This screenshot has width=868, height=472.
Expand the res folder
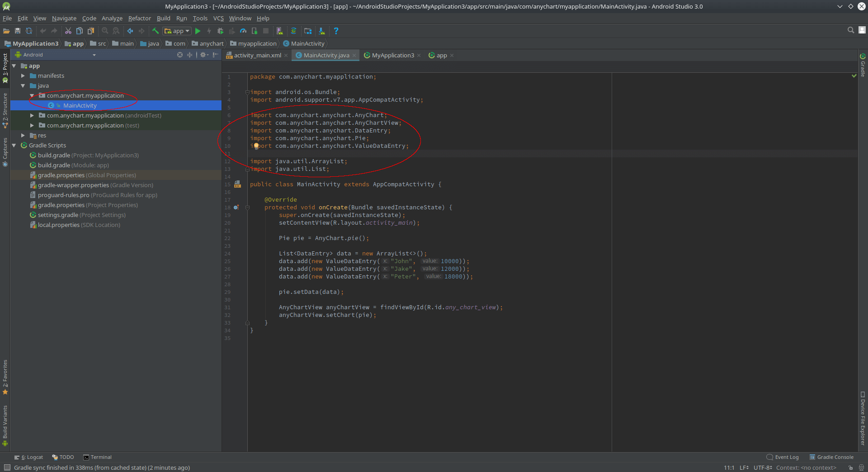point(23,136)
